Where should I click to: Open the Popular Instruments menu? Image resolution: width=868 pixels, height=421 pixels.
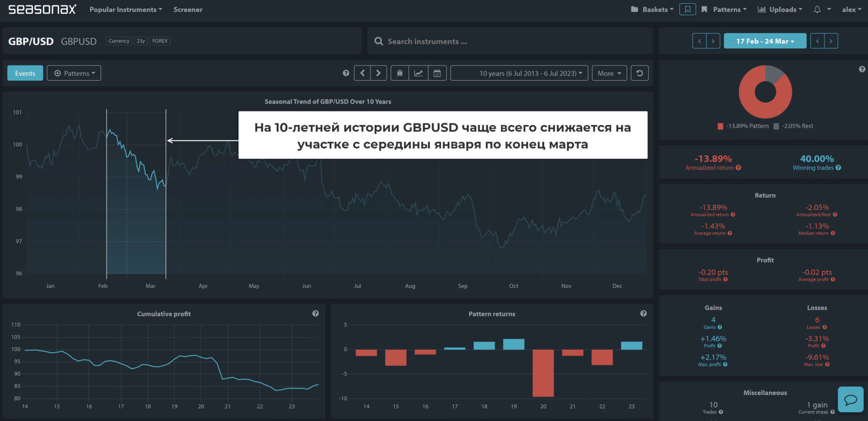126,10
